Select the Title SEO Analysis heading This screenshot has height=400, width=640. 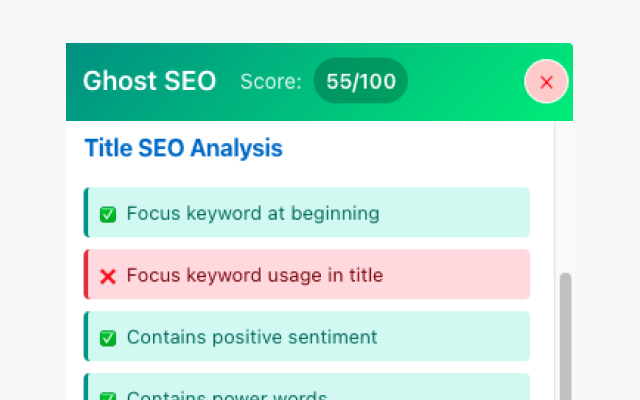pyautogui.click(x=183, y=149)
